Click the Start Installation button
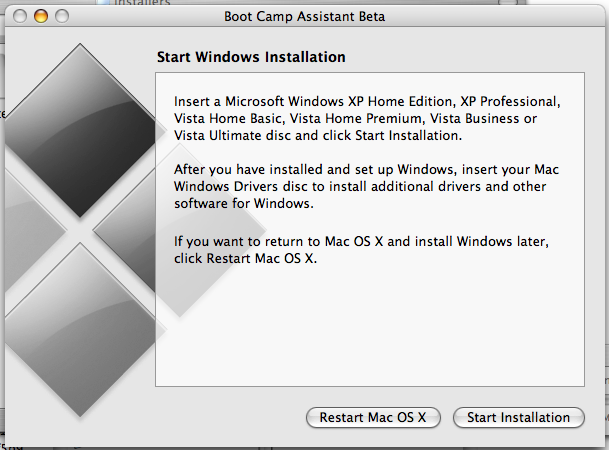 click(x=518, y=417)
